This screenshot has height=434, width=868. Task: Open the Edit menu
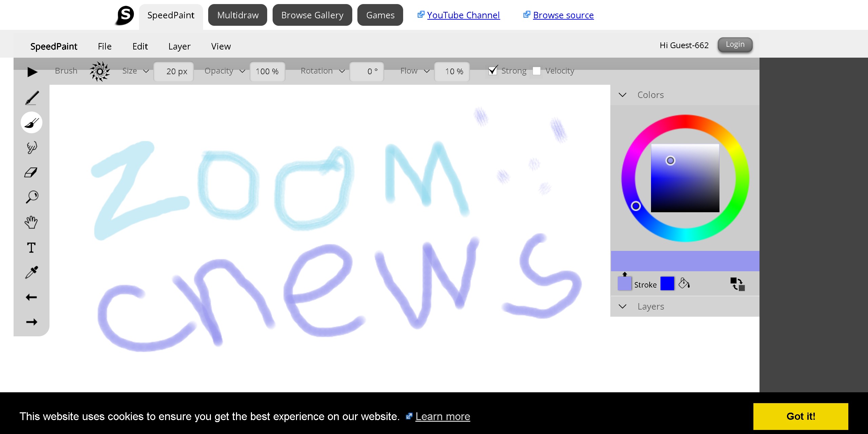pos(140,46)
